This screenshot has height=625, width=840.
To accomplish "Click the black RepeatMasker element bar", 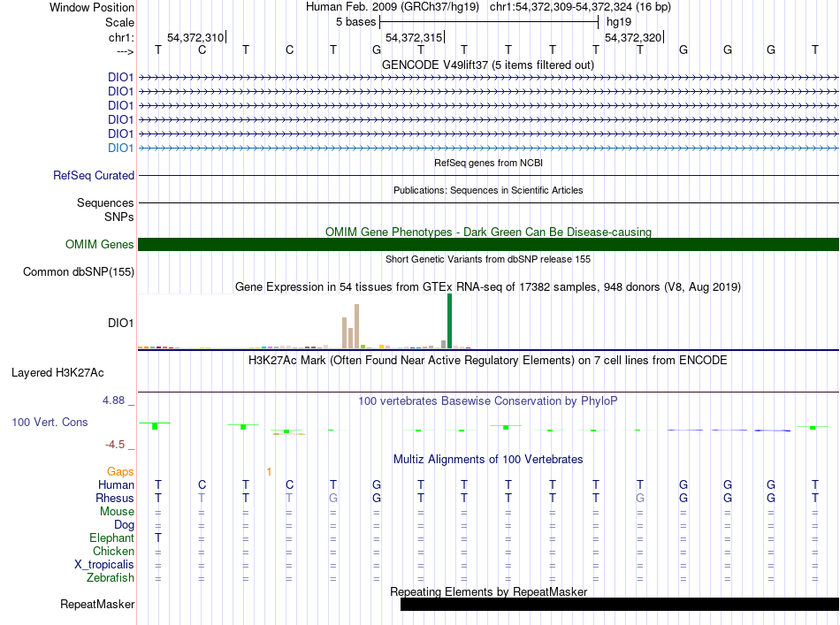I will click(620, 604).
